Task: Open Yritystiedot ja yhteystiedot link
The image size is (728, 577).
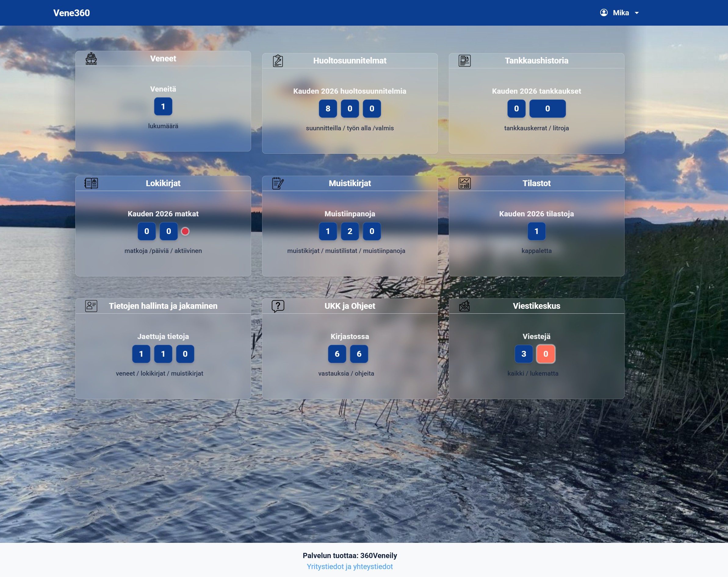Action: [x=349, y=567]
